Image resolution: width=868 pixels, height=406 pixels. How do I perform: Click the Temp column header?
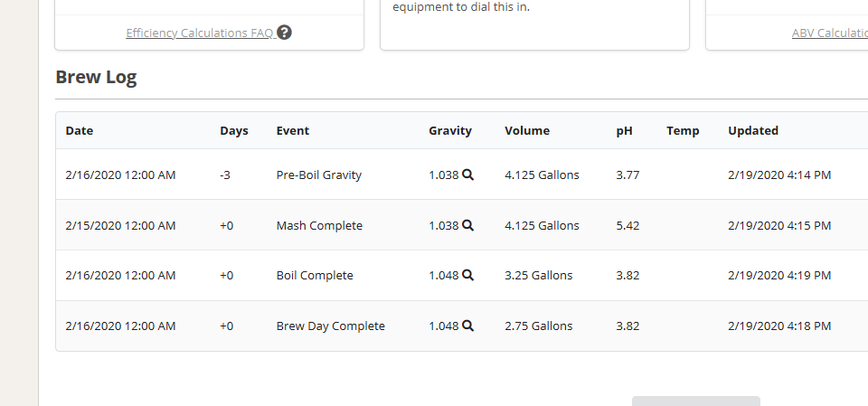pos(683,130)
